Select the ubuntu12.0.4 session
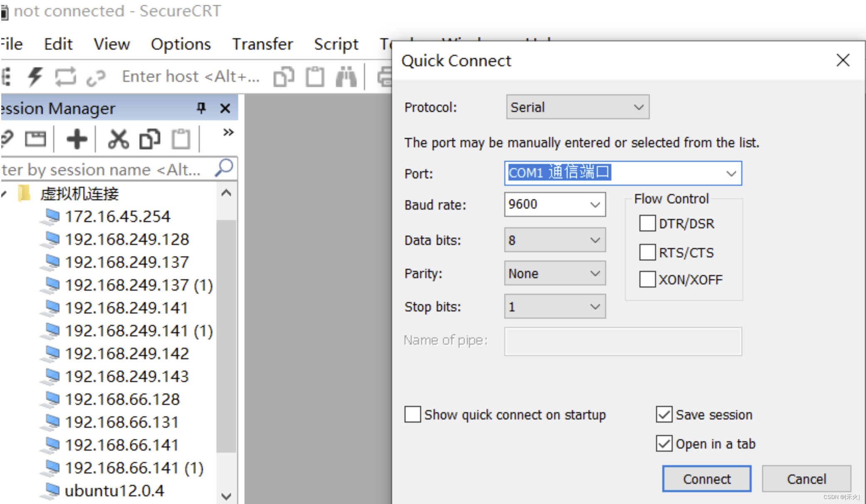Screen dimensions: 866x504 pyautogui.click(x=114, y=491)
